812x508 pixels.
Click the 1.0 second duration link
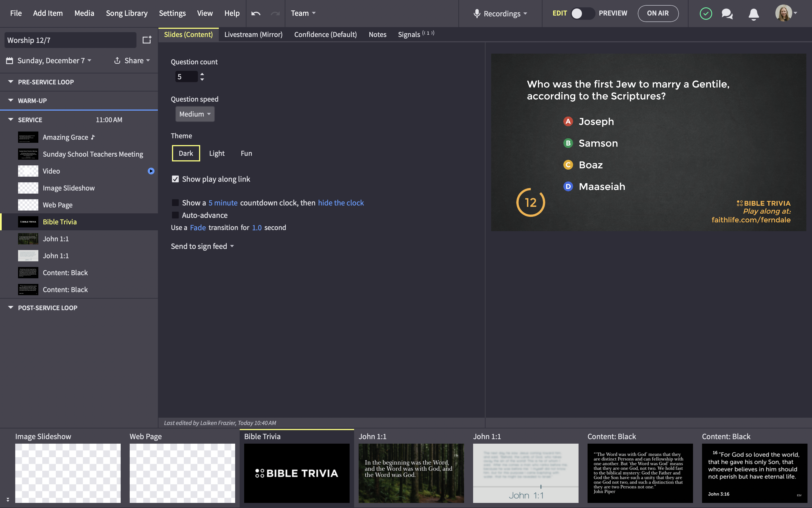tap(257, 227)
